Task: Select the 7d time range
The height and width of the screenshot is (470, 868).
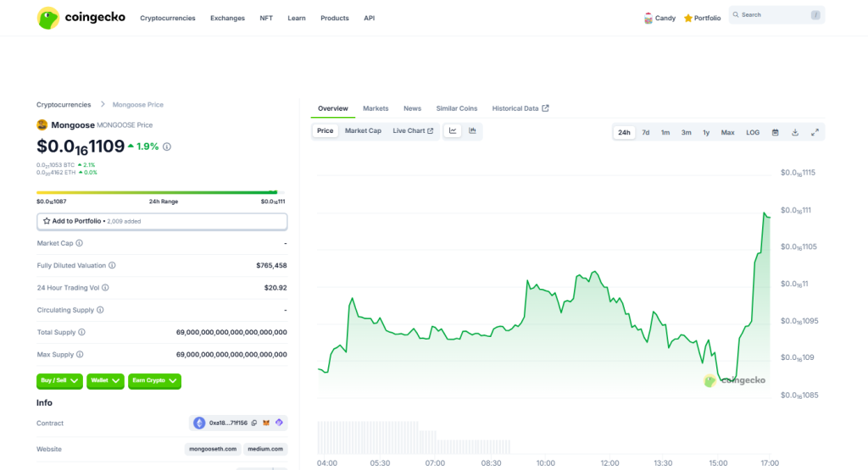Action: click(x=646, y=133)
